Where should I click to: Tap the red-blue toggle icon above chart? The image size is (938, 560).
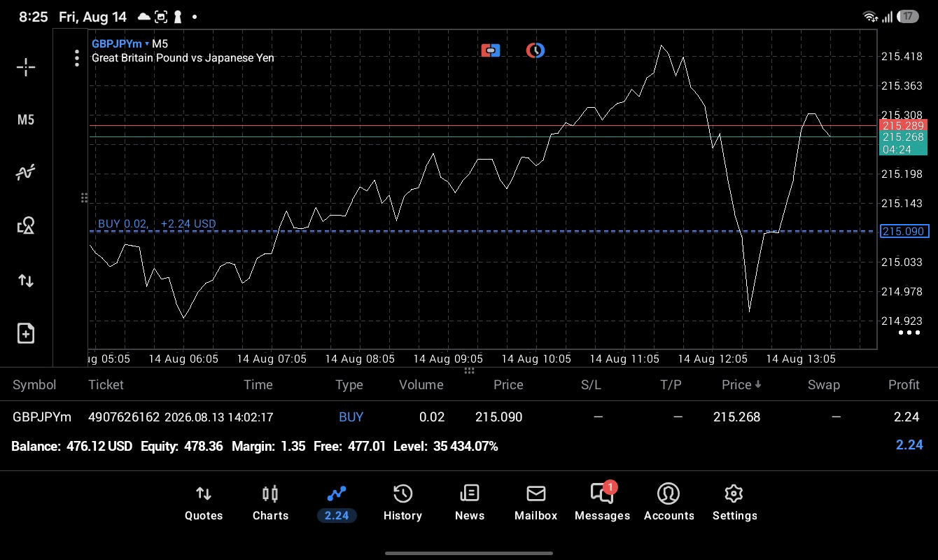click(491, 50)
